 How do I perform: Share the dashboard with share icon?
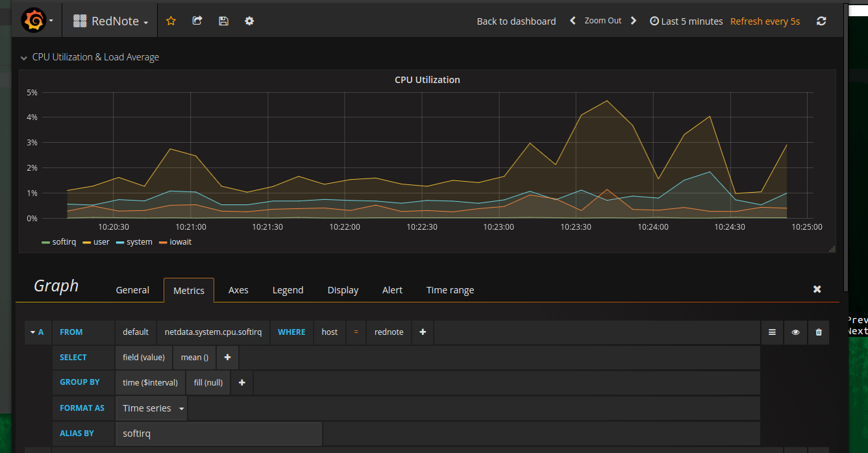point(197,21)
